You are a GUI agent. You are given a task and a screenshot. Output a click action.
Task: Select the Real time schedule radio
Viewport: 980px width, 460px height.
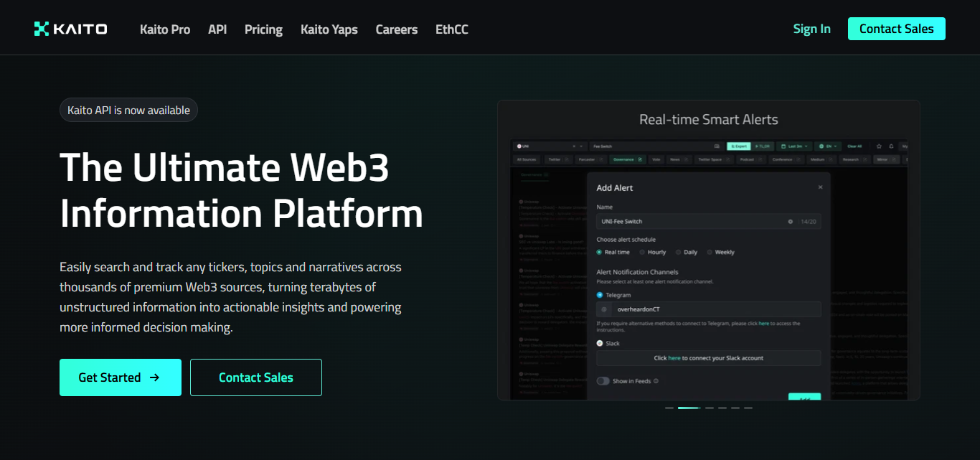pos(600,252)
